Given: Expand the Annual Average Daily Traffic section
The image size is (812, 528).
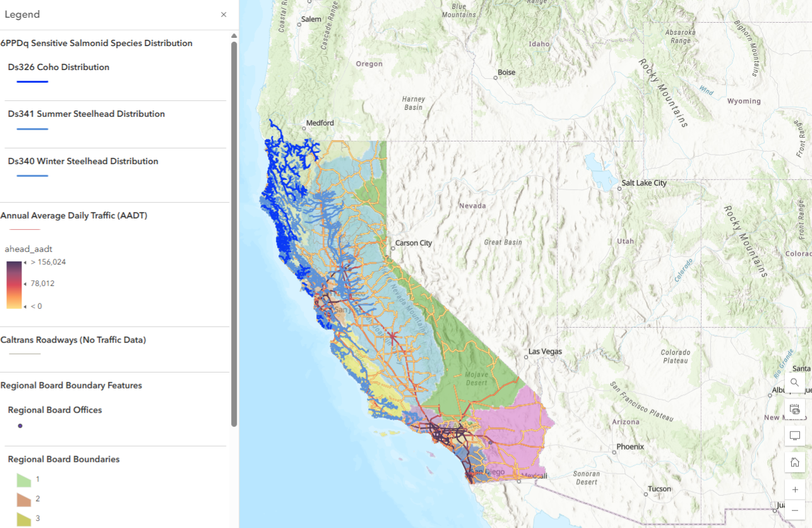Looking at the screenshot, I should pyautogui.click(x=74, y=215).
